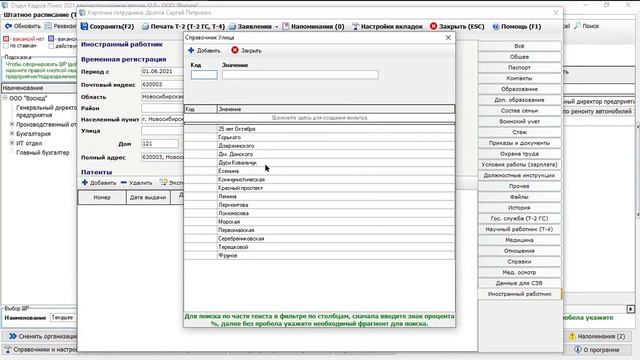Viewport: 640px width, 360px height.
Task: Edit Почтовый индекс field
Action: [162, 84]
